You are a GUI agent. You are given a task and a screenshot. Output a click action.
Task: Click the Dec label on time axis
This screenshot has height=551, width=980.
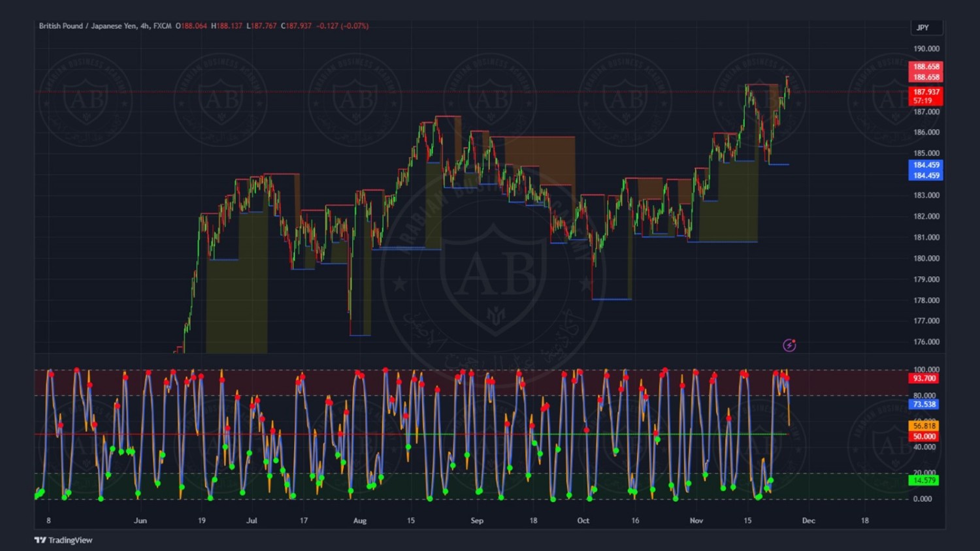pos(809,521)
